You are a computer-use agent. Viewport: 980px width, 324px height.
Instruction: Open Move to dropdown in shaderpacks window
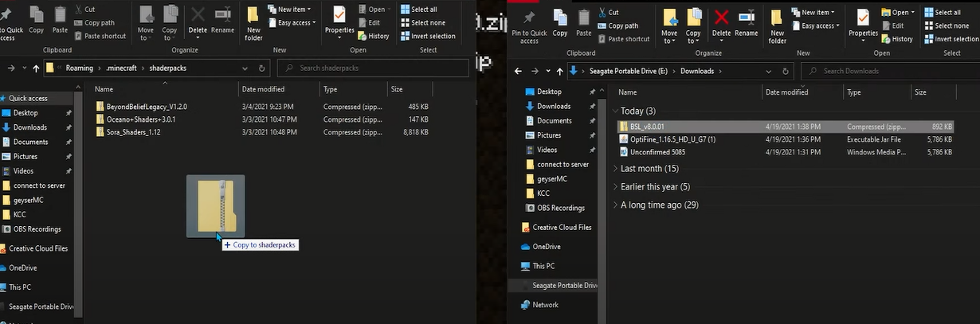tap(146, 23)
